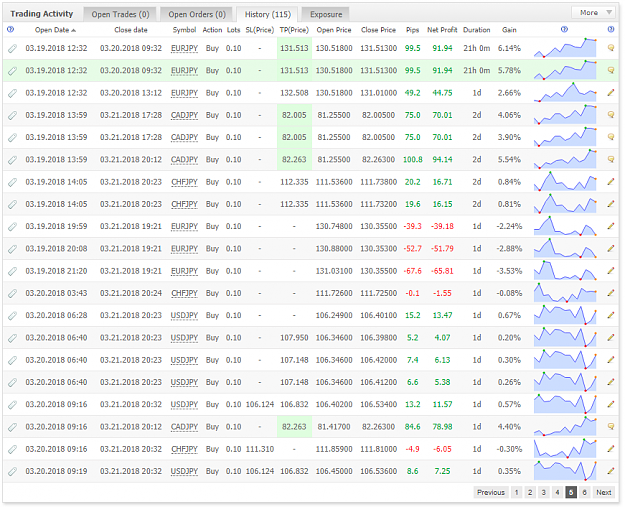
Task: Go to the Next page
Action: [603, 492]
